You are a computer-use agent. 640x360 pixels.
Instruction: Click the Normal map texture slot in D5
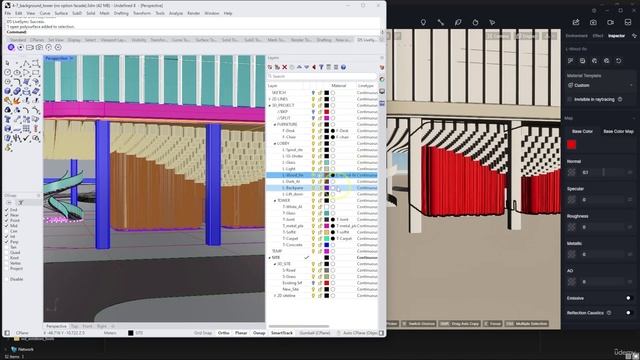tap(572, 172)
